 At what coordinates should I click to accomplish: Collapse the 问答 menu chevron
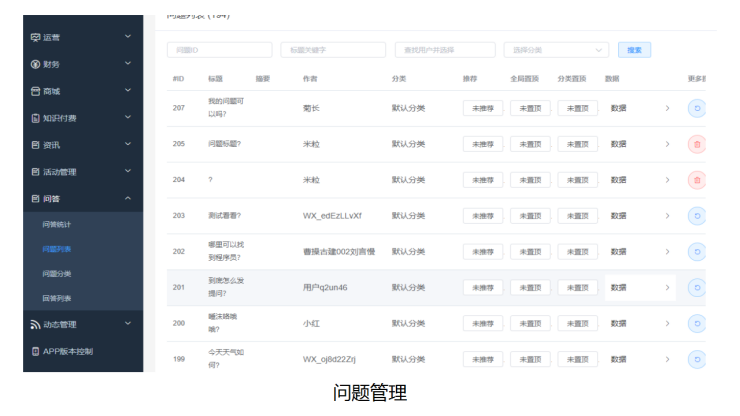click(x=128, y=198)
